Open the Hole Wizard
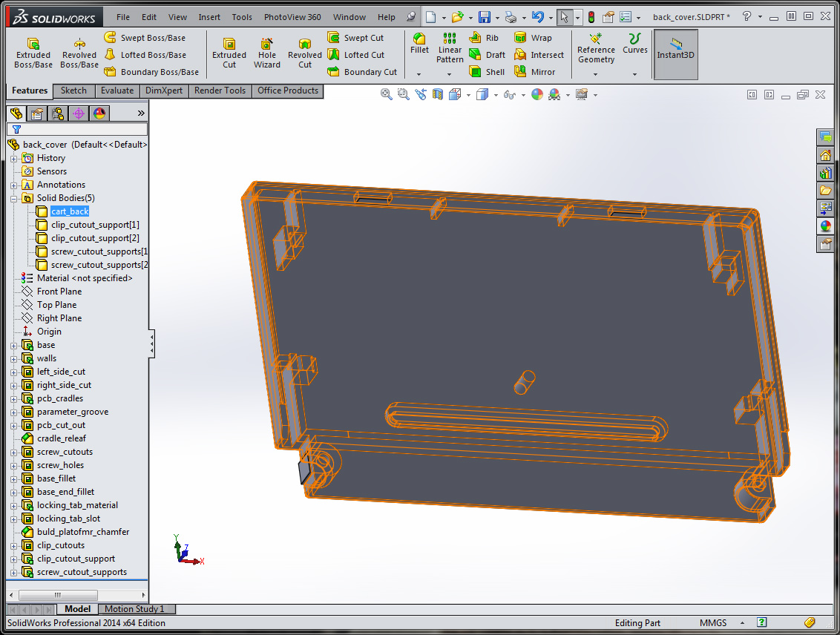Screen dimensions: 840x635 pyautogui.click(x=267, y=53)
